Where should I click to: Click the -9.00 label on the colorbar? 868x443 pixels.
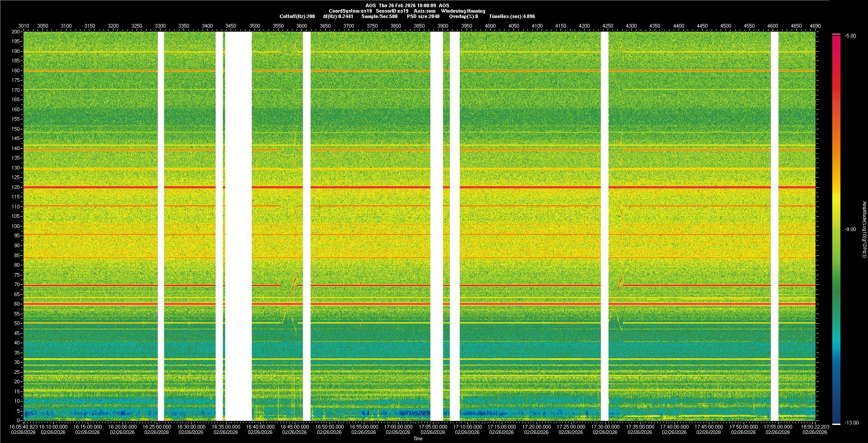coord(850,230)
